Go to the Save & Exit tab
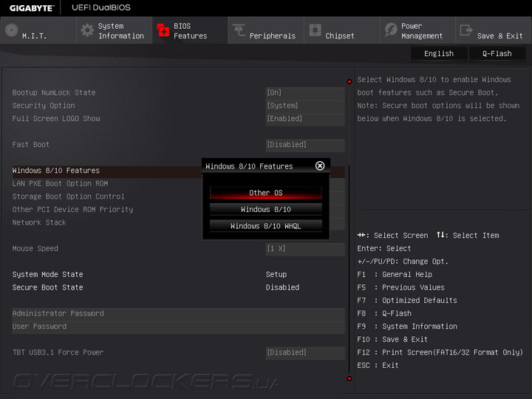The height and width of the screenshot is (399, 532). click(494, 30)
